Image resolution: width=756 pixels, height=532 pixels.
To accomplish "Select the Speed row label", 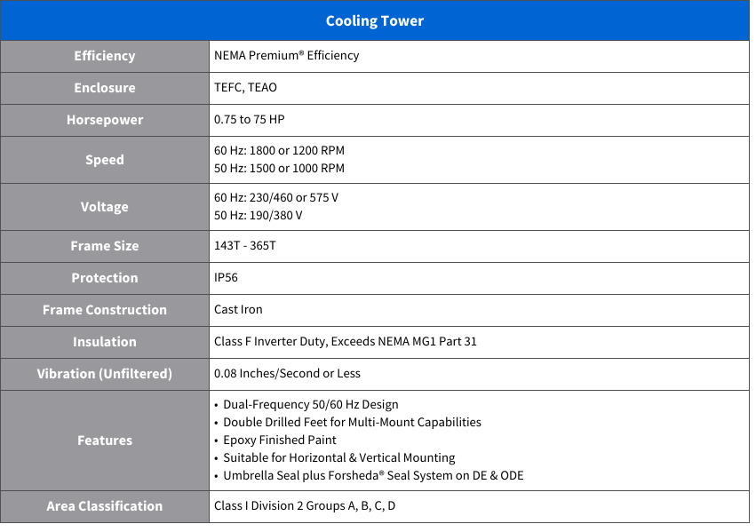I will (105, 160).
